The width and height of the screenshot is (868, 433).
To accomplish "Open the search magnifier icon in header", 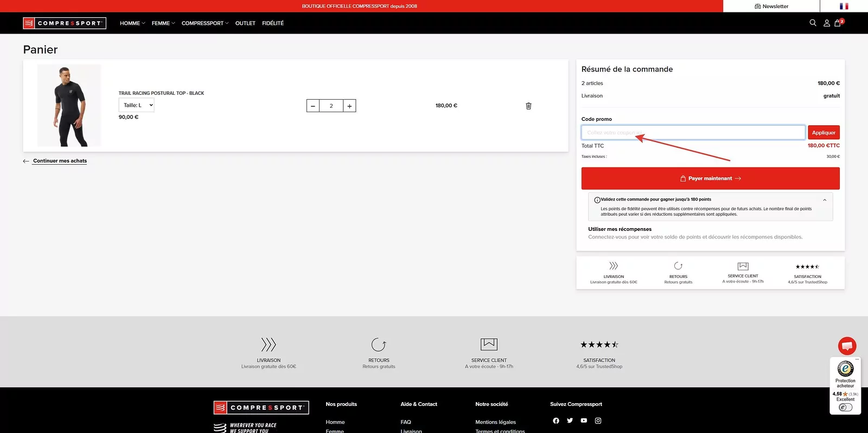I will click(813, 23).
